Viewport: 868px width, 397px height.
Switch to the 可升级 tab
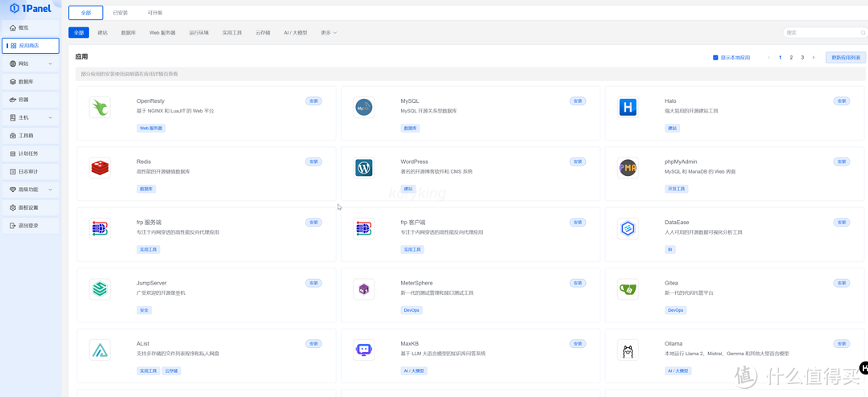click(155, 13)
